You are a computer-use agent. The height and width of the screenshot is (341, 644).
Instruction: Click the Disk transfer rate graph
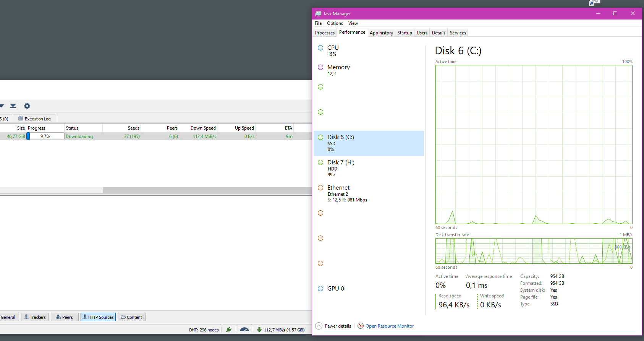(534, 251)
